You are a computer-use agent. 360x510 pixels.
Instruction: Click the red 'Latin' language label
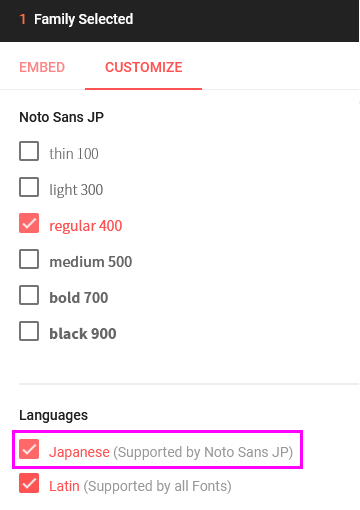click(64, 486)
